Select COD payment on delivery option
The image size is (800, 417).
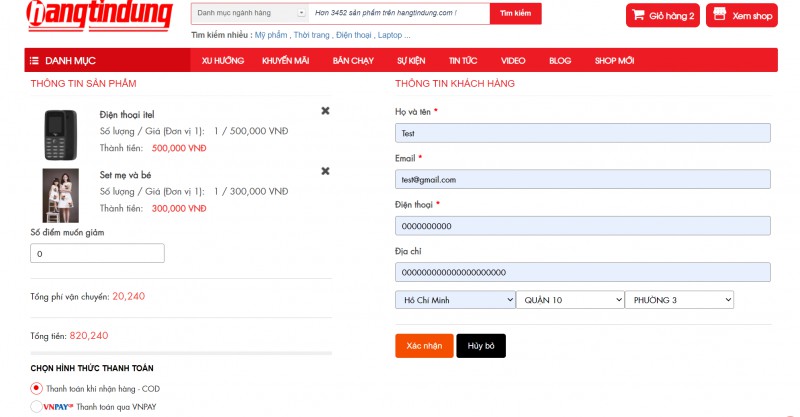point(37,388)
